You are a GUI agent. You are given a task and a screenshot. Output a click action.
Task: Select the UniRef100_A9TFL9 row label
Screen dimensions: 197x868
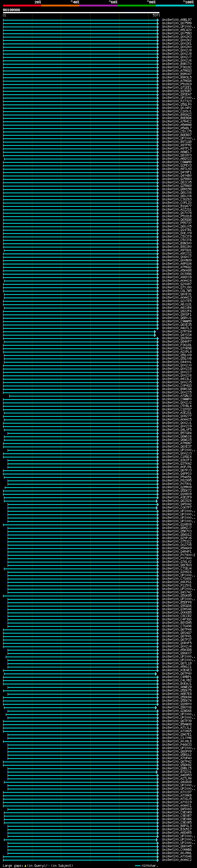pos(176,149)
